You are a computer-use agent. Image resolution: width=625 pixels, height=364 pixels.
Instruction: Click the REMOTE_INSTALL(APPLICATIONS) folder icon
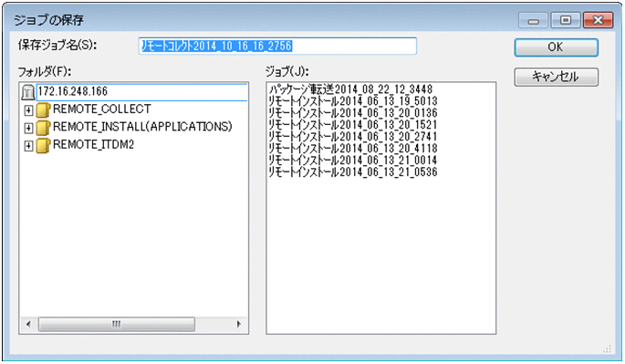coord(43,128)
